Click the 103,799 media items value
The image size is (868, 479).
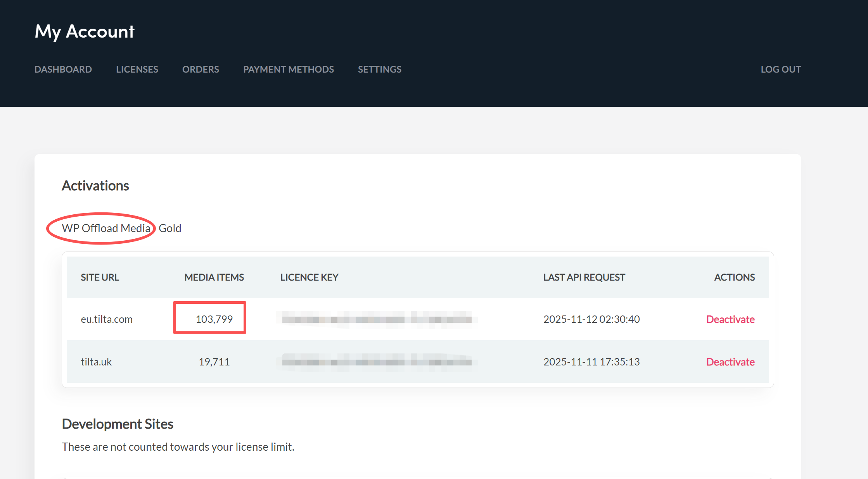214,319
